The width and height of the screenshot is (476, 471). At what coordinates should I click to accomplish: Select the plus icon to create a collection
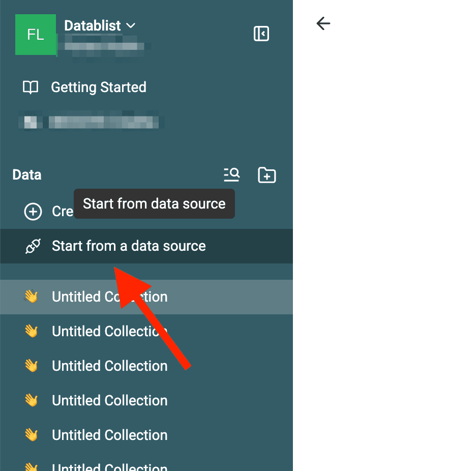click(33, 211)
